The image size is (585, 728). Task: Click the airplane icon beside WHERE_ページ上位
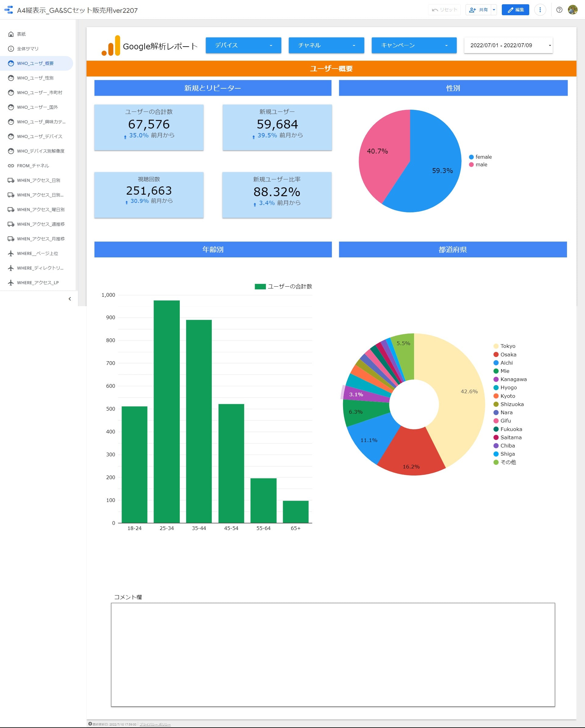click(11, 254)
